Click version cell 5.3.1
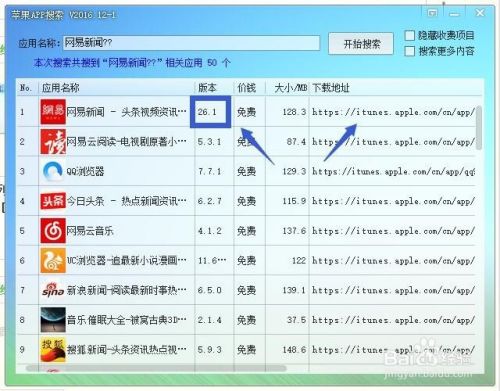The width and height of the screenshot is (500, 391). pyautogui.click(x=209, y=142)
